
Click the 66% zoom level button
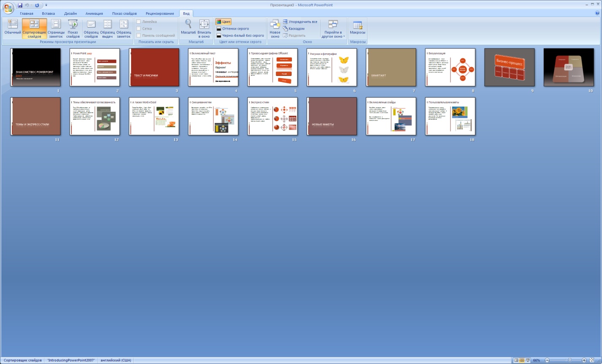[x=537, y=360]
